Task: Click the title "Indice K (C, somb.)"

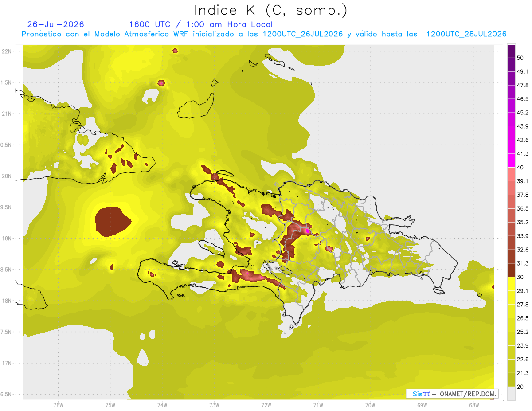Action: 270,10
